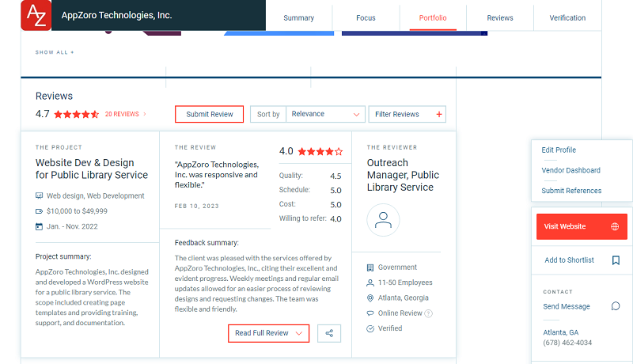Click the location pin icon by Atlanta, Georgia
This screenshot has width=633, height=364.
[370, 298]
